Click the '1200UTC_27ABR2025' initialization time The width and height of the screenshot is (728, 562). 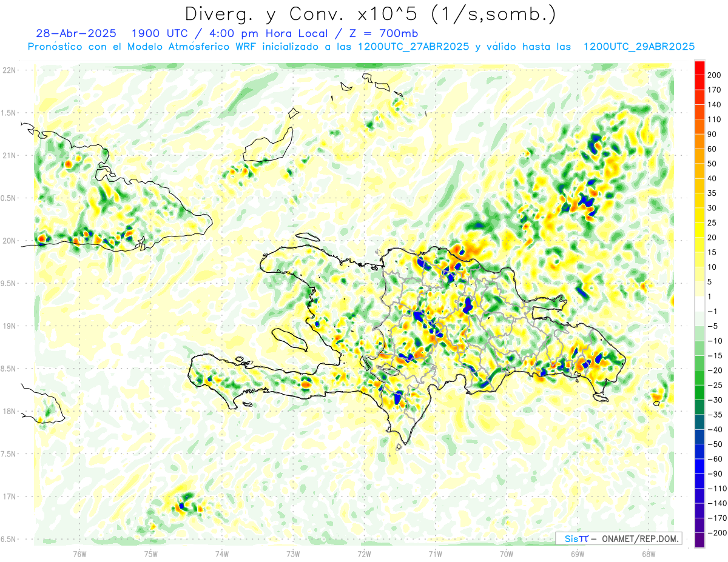pos(413,47)
